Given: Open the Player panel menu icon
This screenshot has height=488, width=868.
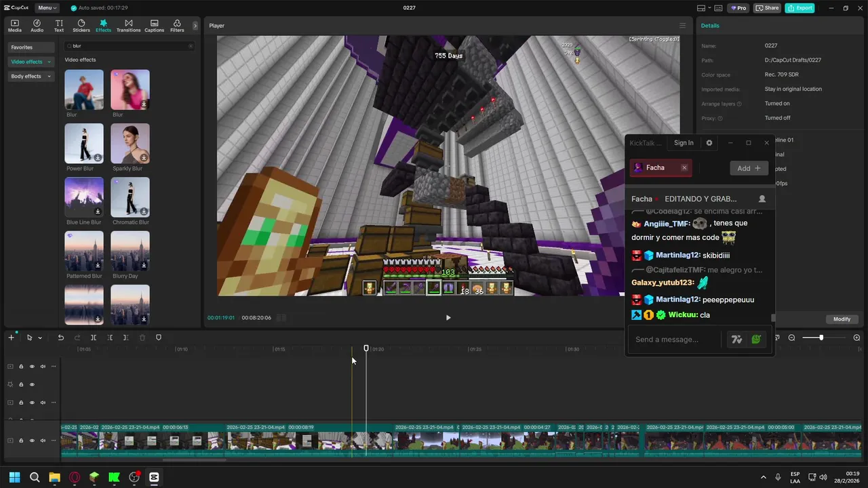Looking at the screenshot, I should (x=682, y=26).
